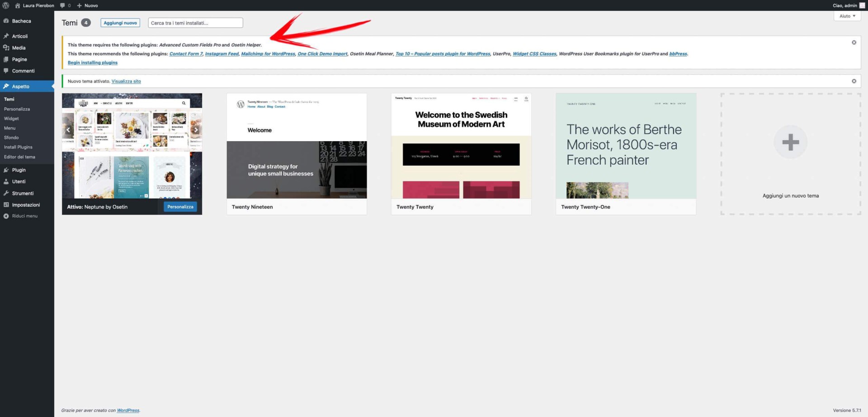Dismiss the required plugins notice
The image size is (868, 417).
click(854, 43)
